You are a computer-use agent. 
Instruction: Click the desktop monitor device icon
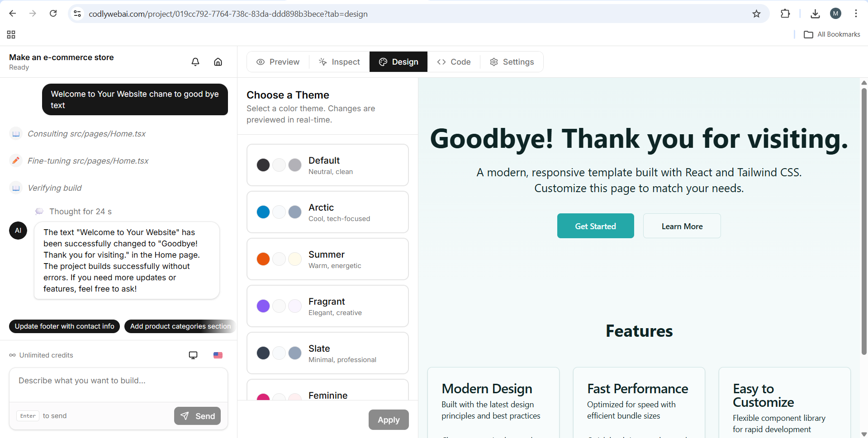point(193,355)
